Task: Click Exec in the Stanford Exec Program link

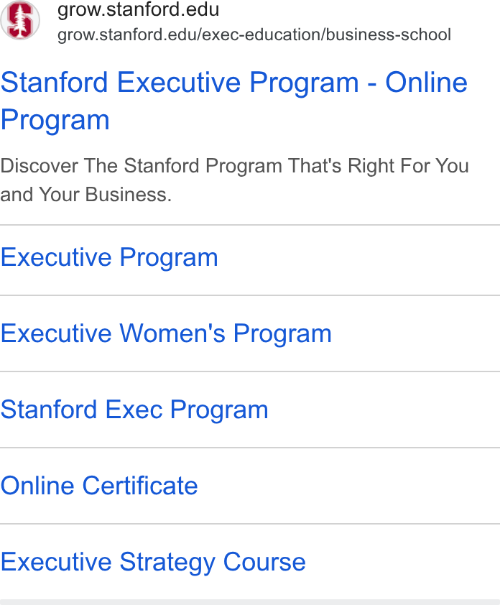Action: [x=134, y=409]
